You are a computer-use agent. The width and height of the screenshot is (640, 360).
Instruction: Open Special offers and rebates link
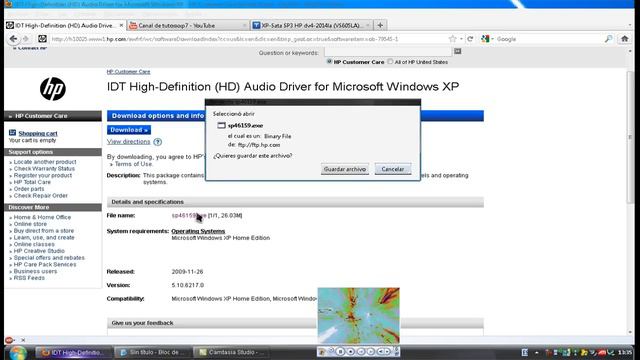[x=49, y=258]
